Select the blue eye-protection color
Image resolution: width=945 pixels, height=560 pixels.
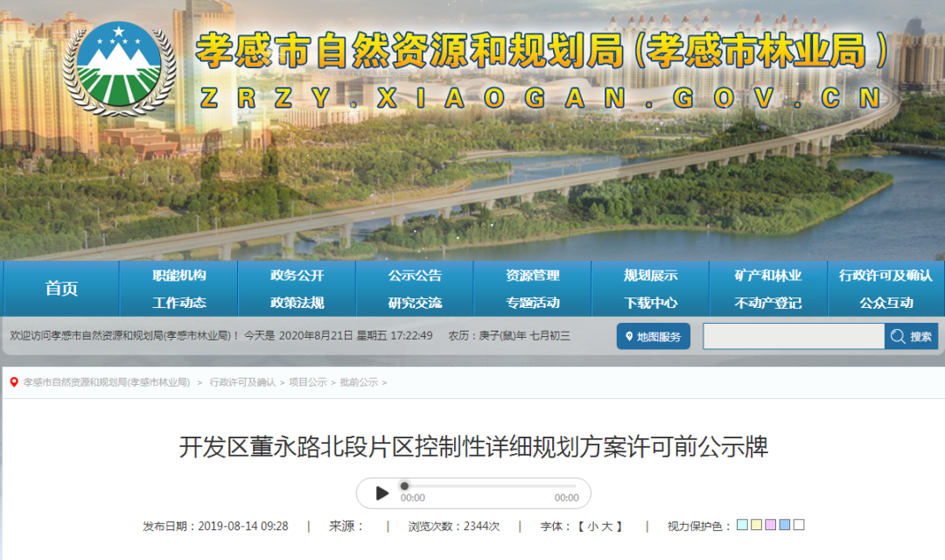click(784, 525)
